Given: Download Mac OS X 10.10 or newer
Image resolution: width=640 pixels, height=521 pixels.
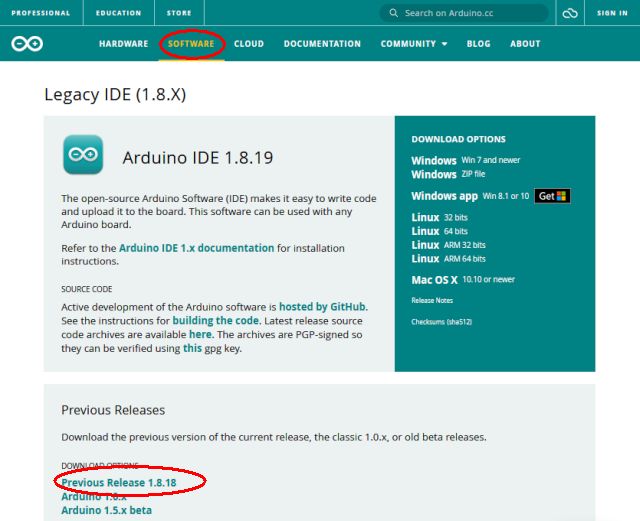Looking at the screenshot, I should [x=463, y=280].
